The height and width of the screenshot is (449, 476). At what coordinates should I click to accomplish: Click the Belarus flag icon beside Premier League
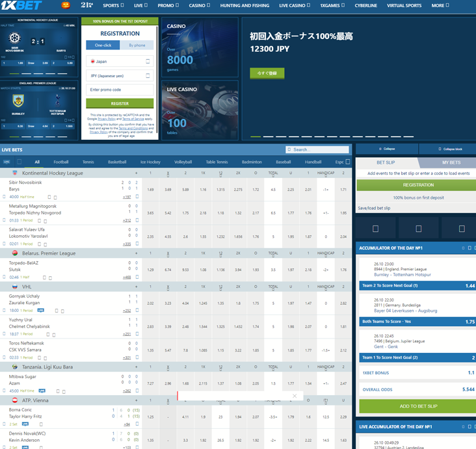click(14, 253)
